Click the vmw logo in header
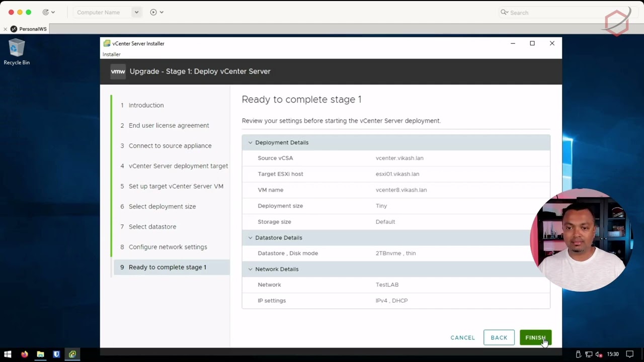Screen dimensions: 644x362 (118, 71)
